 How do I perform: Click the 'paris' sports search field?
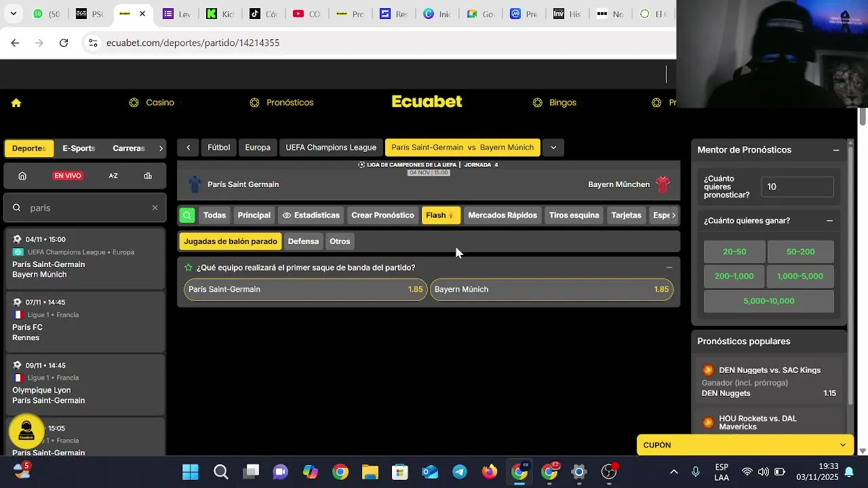pyautogui.click(x=85, y=208)
